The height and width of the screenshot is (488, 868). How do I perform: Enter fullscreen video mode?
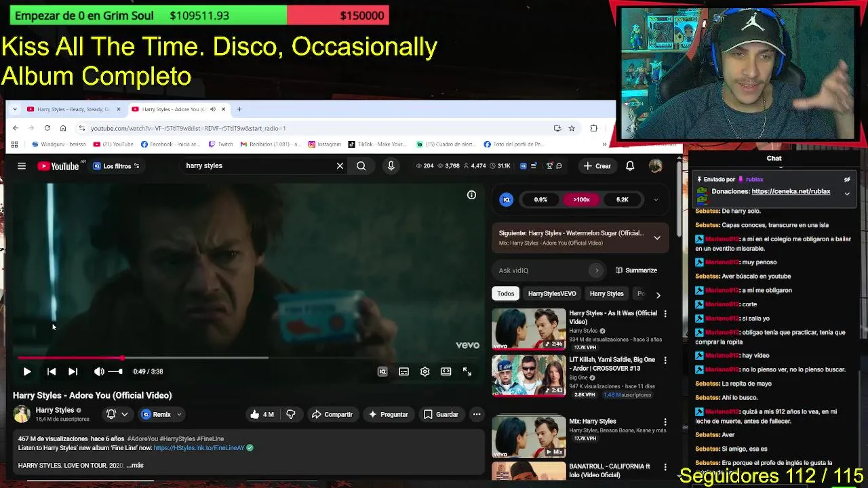tap(467, 371)
